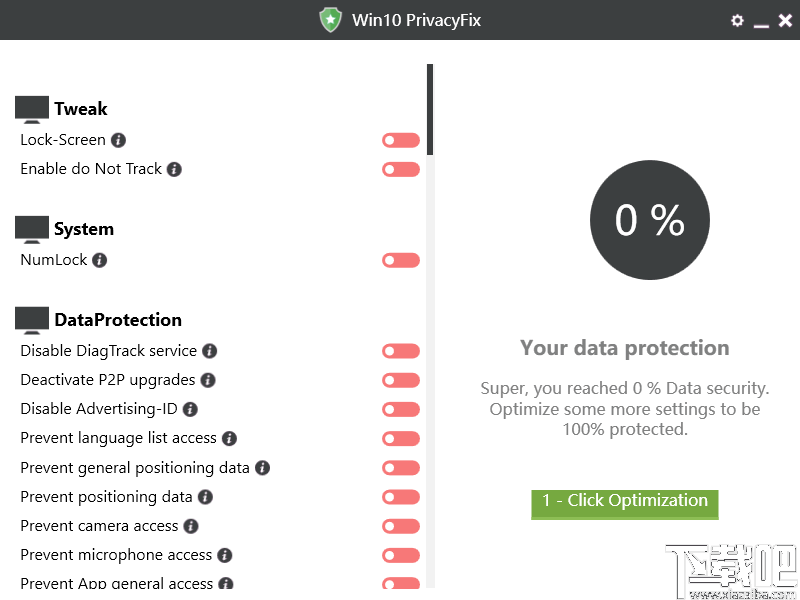Enable Deactivate P2P upgrades
The width and height of the screenshot is (800, 600).
tap(400, 380)
